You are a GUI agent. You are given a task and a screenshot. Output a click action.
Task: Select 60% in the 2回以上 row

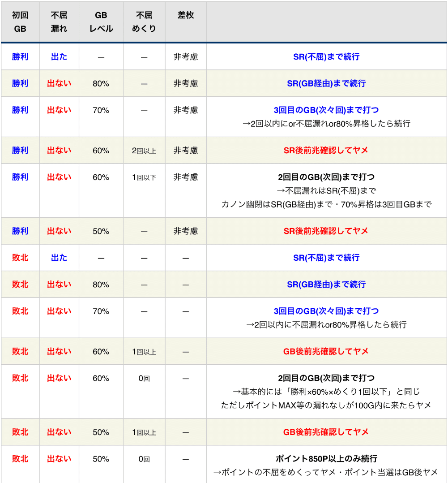(x=101, y=151)
